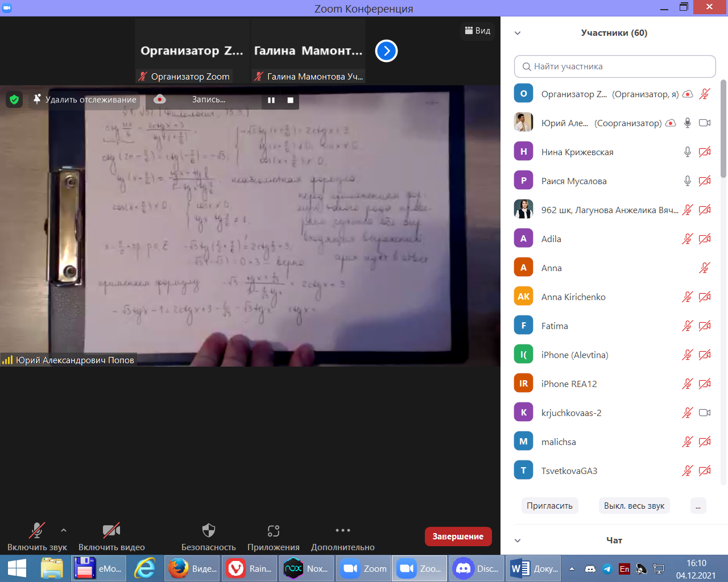This screenshot has width=728, height=582.
Task: Open Приложения apps panel
Action: click(x=274, y=537)
